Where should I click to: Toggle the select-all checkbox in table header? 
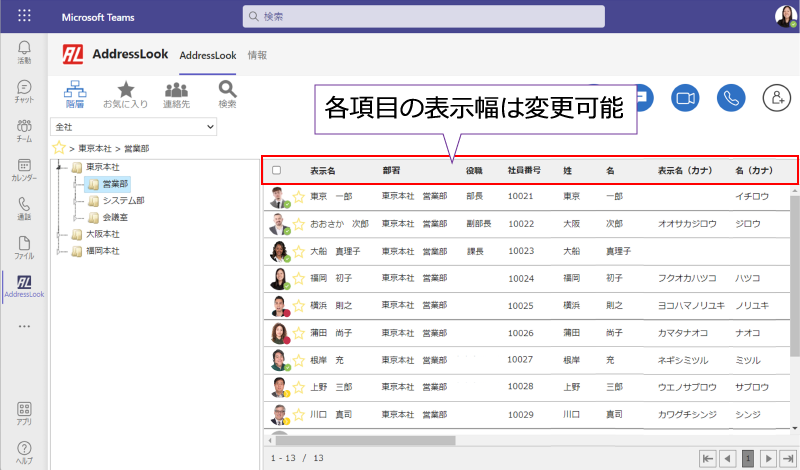(277, 171)
